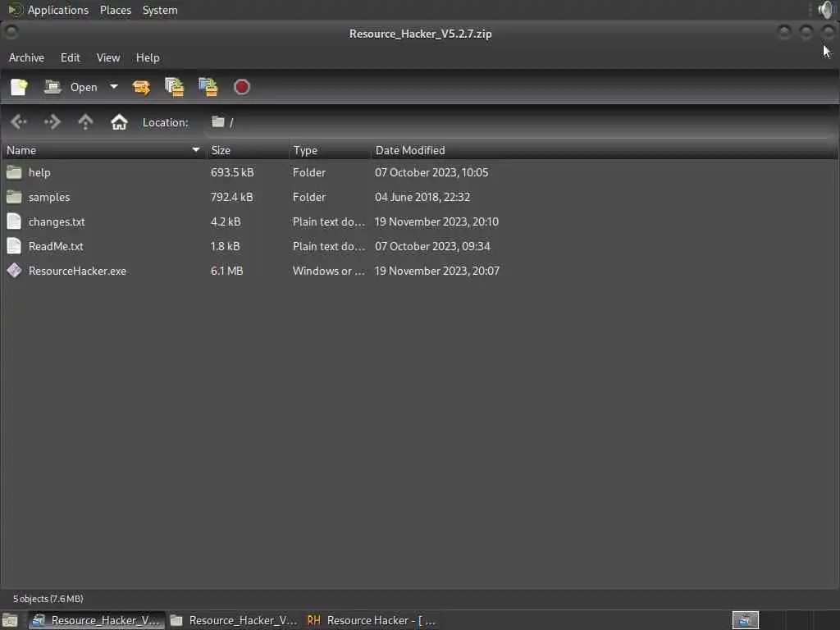
Task: Open the View menu
Action: click(108, 57)
